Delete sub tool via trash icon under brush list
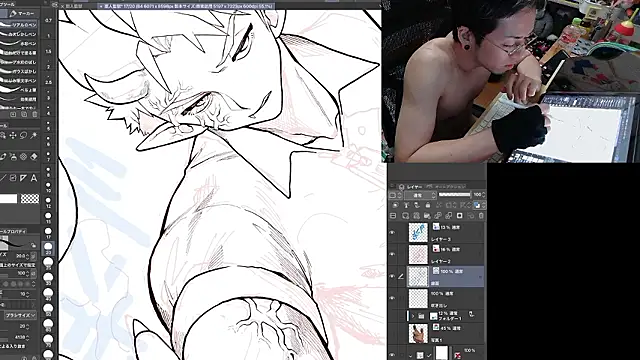640x360 pixels. [x=35, y=115]
